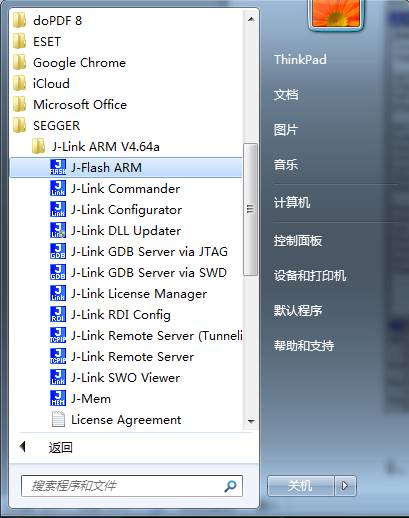Screen dimensions: 409x518
Task: Open 控制面板 from right pane
Action: (x=298, y=240)
